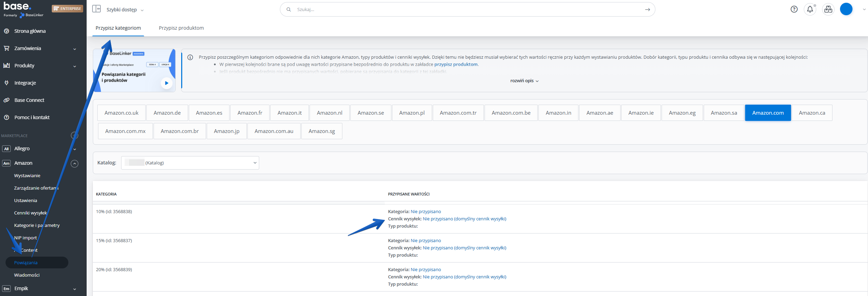Play the Powiązania kategorii video tutorial
Screen dimensions: 868x296
166,83
